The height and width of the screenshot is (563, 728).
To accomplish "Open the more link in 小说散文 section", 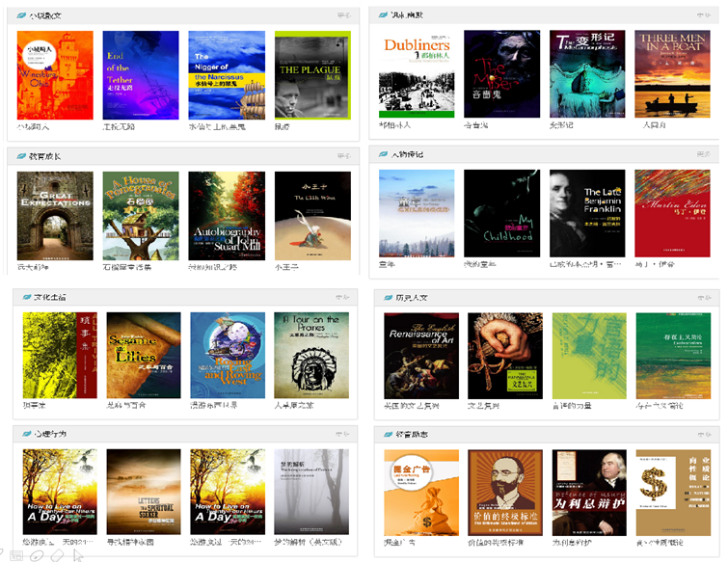I will click(344, 15).
